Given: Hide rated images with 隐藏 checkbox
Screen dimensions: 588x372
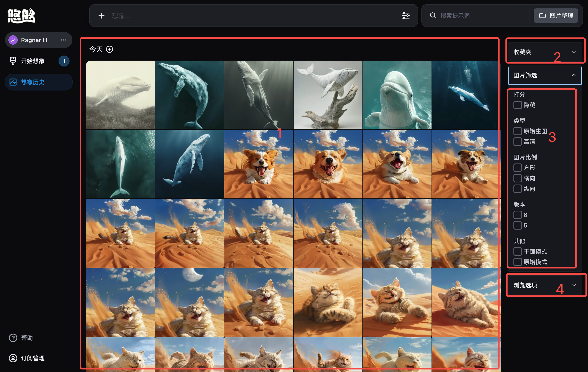Looking at the screenshot, I should [517, 105].
